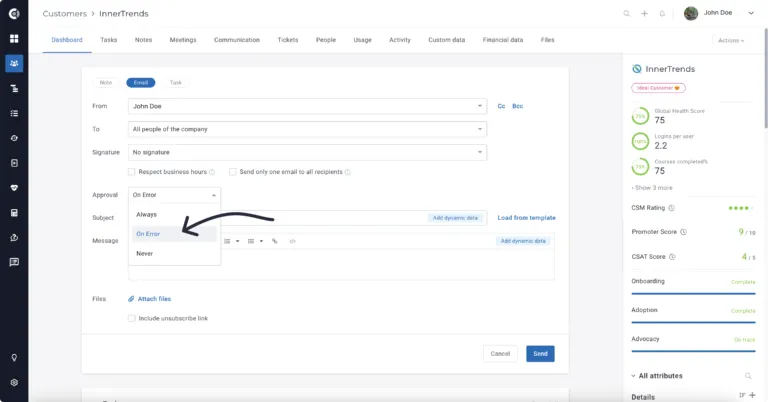Click the Cancel button
The image size is (768, 402).
click(x=500, y=354)
